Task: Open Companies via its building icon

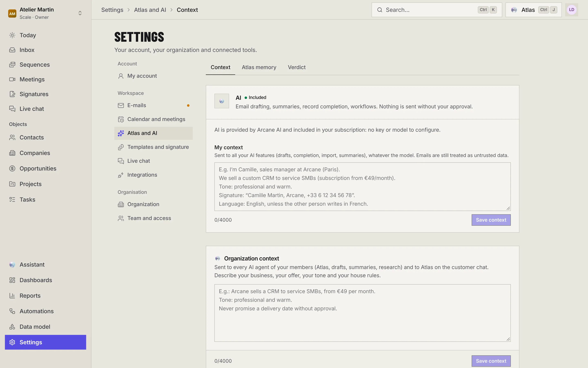Action: pyautogui.click(x=12, y=153)
